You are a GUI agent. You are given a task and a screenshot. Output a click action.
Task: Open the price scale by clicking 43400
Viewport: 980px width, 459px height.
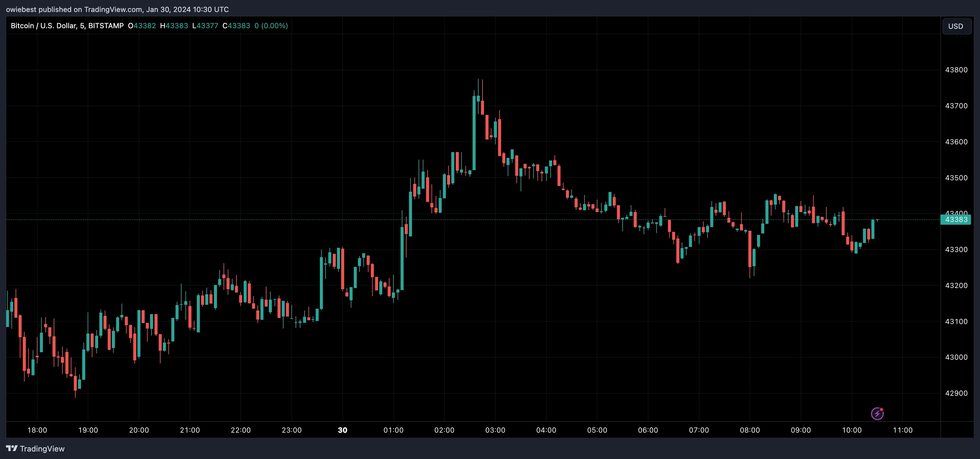[x=957, y=213]
